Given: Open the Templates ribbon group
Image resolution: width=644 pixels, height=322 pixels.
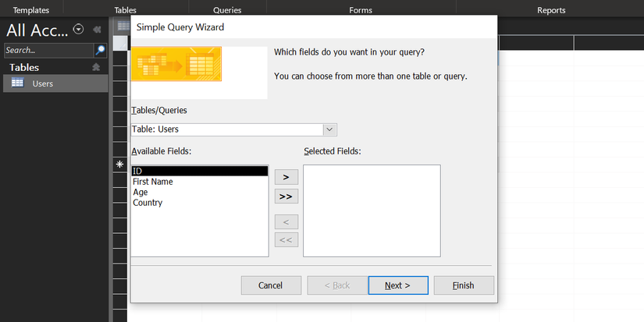Looking at the screenshot, I should tap(30, 10).
